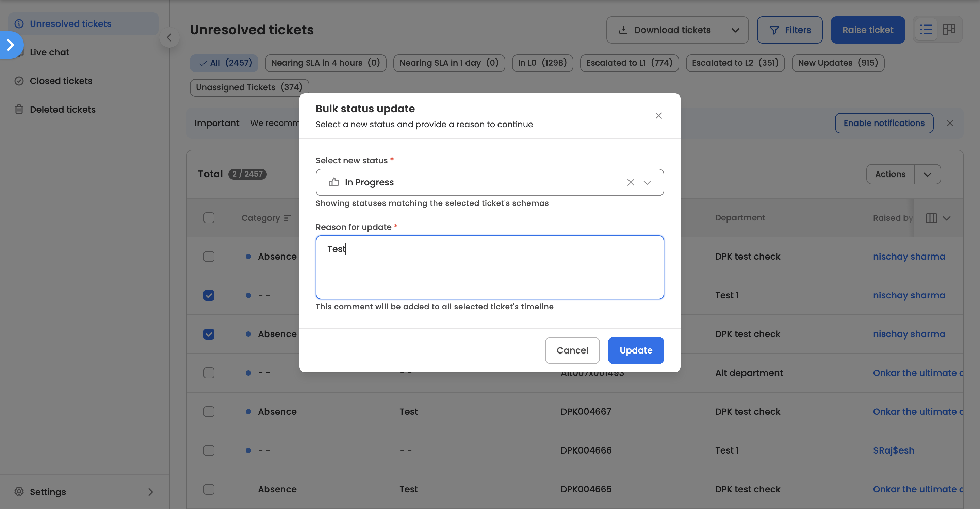The height and width of the screenshot is (509, 980).
Task: Open the Select new status dropdown
Action: [647, 182]
